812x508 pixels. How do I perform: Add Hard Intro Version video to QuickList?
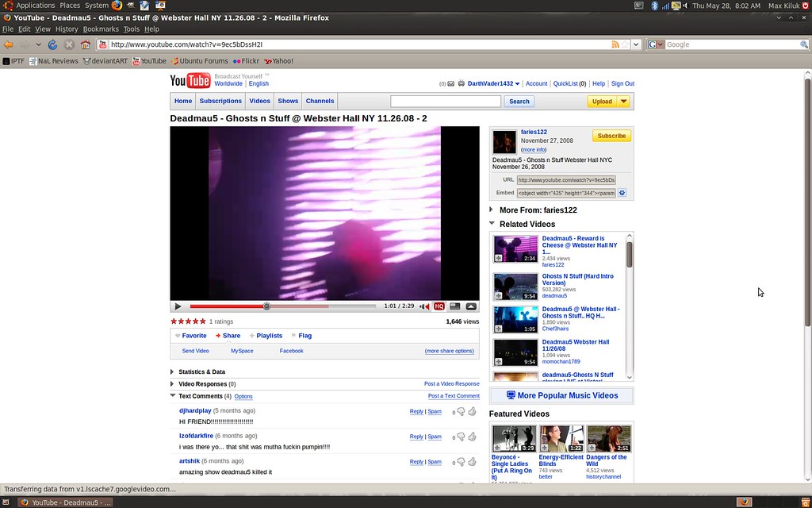point(498,296)
